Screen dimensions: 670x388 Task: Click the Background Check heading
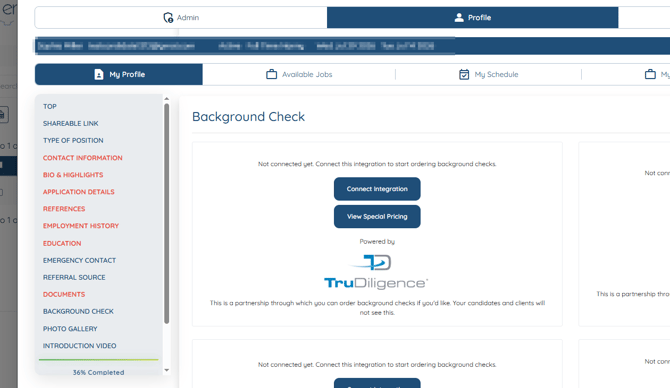[248, 117]
